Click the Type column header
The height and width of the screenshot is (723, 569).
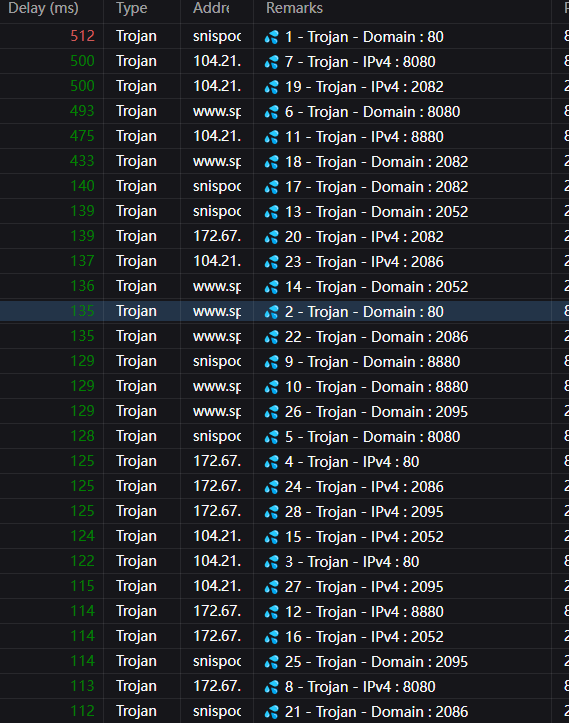(x=131, y=8)
